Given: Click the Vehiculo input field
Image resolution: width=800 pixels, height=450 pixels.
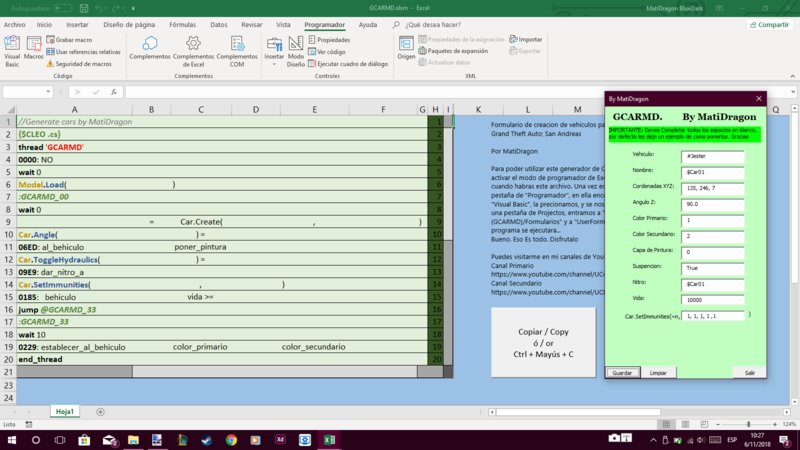Looking at the screenshot, I should (712, 156).
